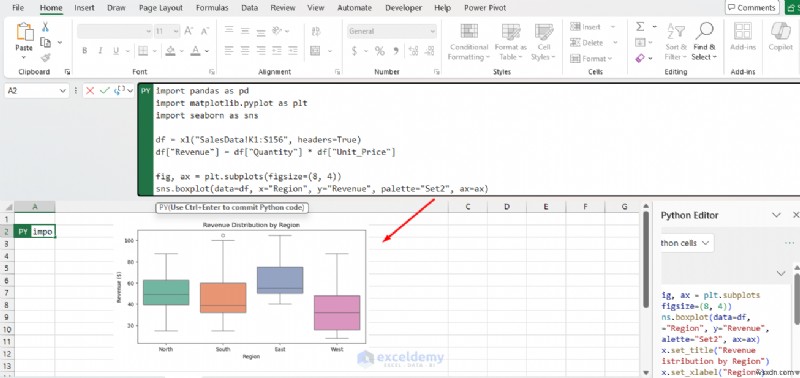
Task: Open the font name dropdown
Action: [148, 31]
